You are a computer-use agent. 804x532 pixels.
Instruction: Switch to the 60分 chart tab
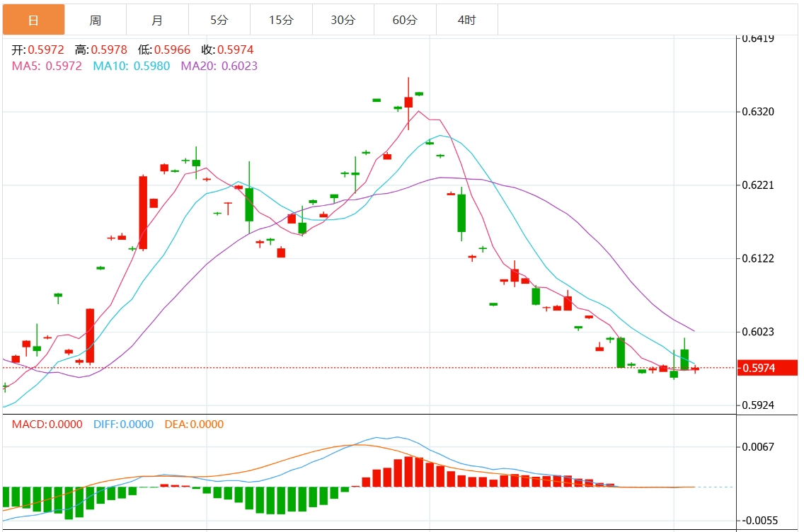coord(405,20)
